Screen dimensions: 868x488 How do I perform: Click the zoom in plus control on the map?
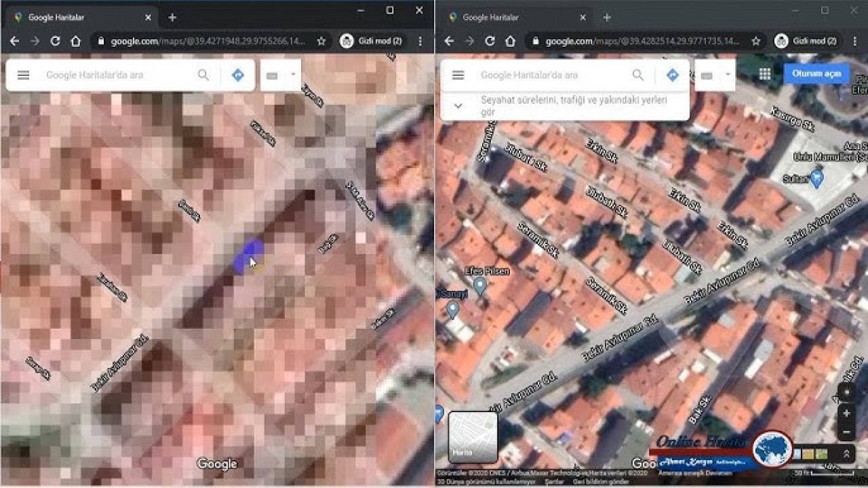(846, 413)
